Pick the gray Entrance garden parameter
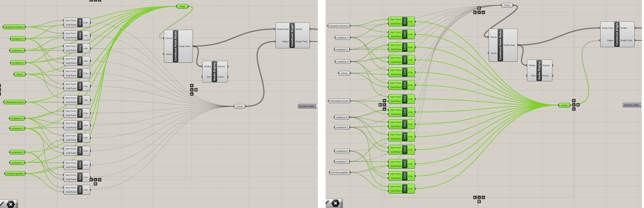The width and height of the screenshot is (644, 208). [x=340, y=172]
